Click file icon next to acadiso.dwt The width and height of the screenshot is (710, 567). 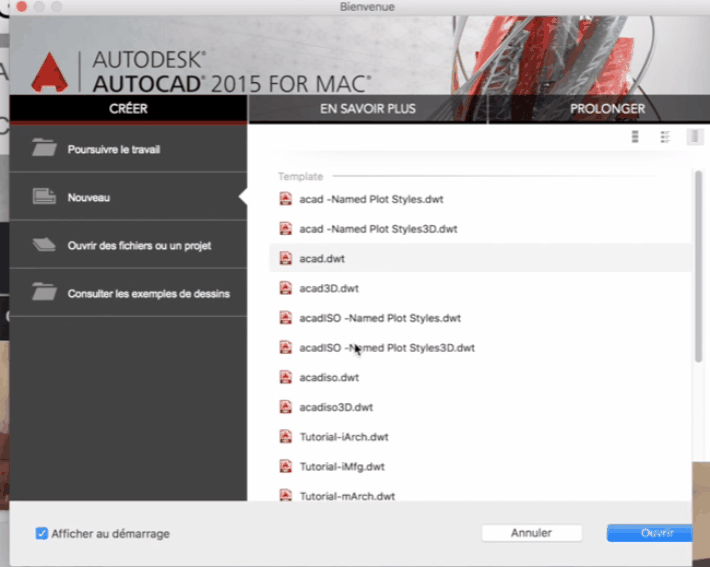(285, 377)
